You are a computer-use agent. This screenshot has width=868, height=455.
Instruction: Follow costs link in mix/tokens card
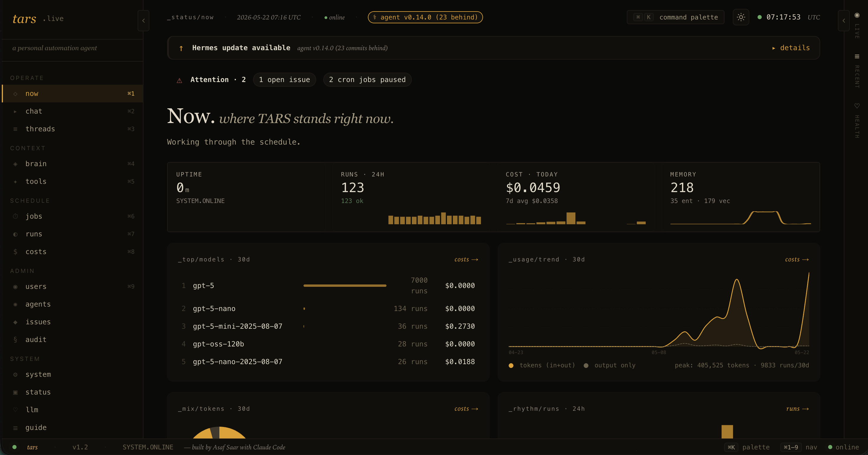click(466, 408)
